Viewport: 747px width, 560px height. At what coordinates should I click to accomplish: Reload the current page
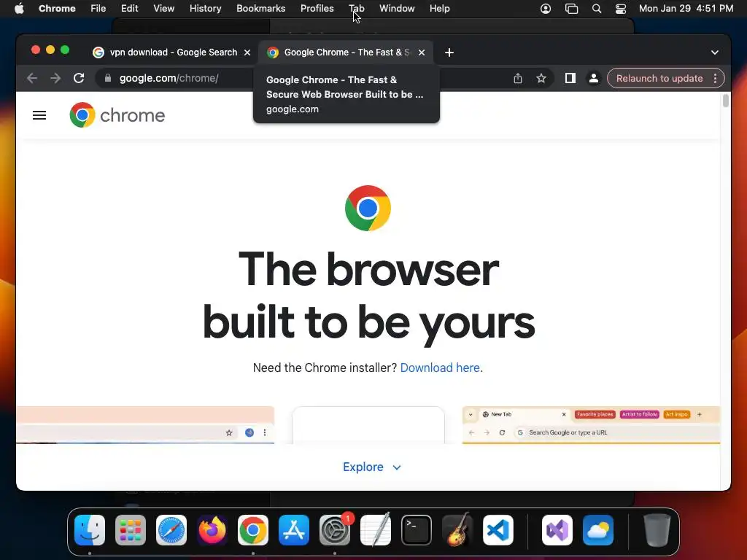[x=79, y=78]
